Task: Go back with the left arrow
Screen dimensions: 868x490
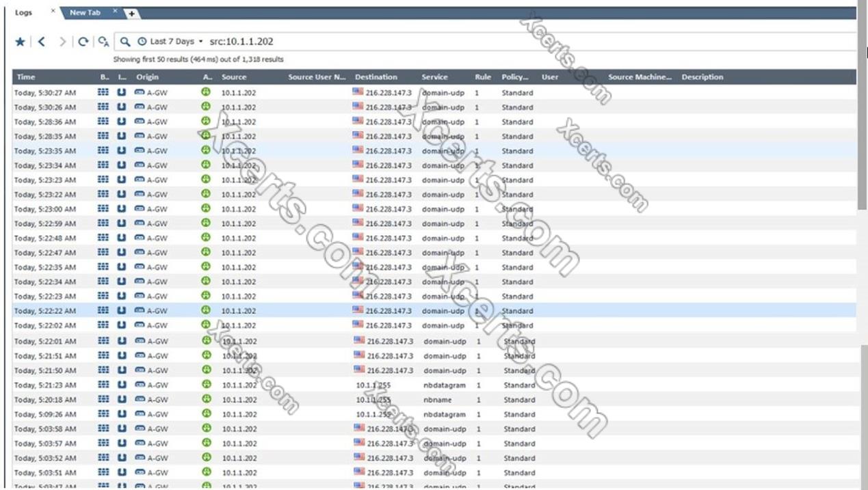Action: pos(42,42)
